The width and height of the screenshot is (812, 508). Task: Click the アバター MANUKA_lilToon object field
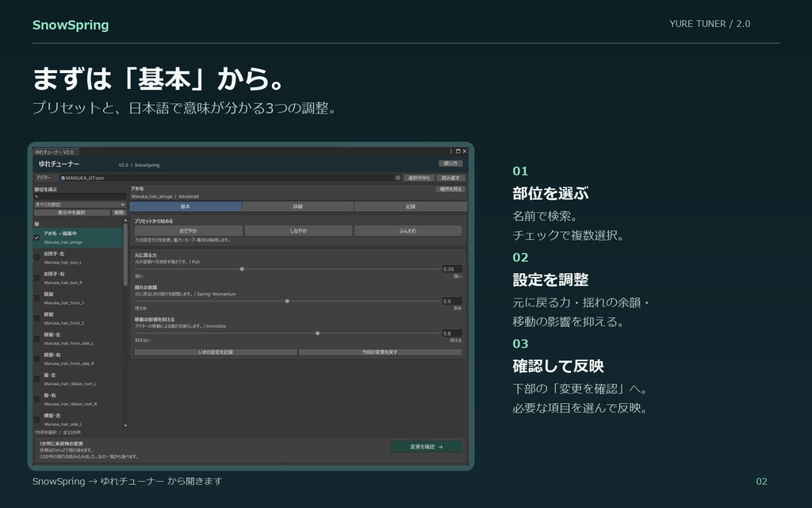pos(231,178)
